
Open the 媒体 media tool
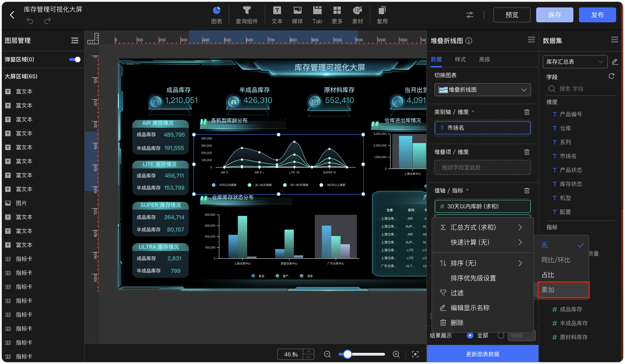[297, 15]
